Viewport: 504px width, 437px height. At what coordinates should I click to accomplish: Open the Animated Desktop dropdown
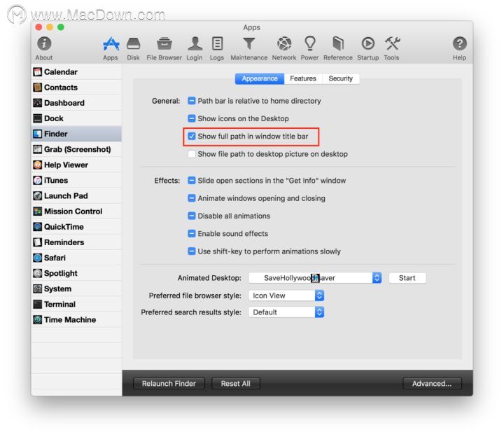tap(315, 278)
